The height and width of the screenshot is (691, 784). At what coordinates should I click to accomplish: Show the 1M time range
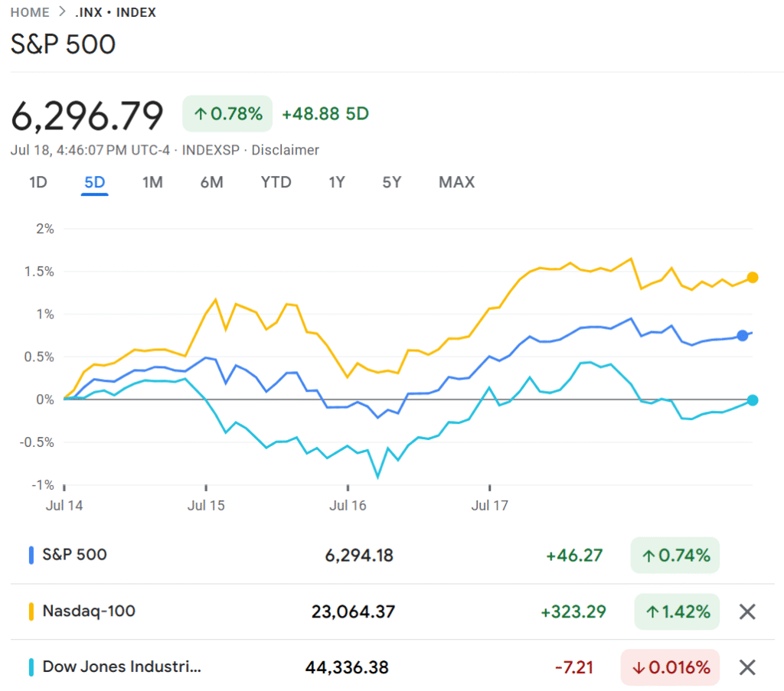(x=152, y=182)
